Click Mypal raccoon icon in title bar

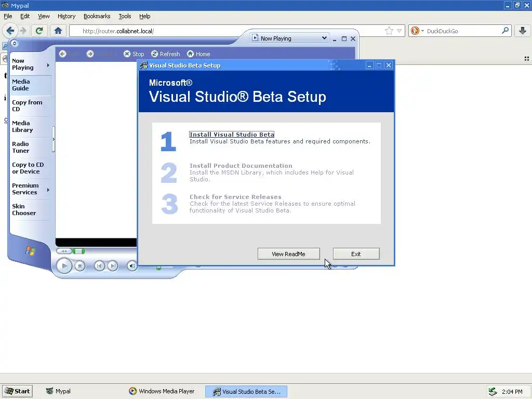[5, 5]
